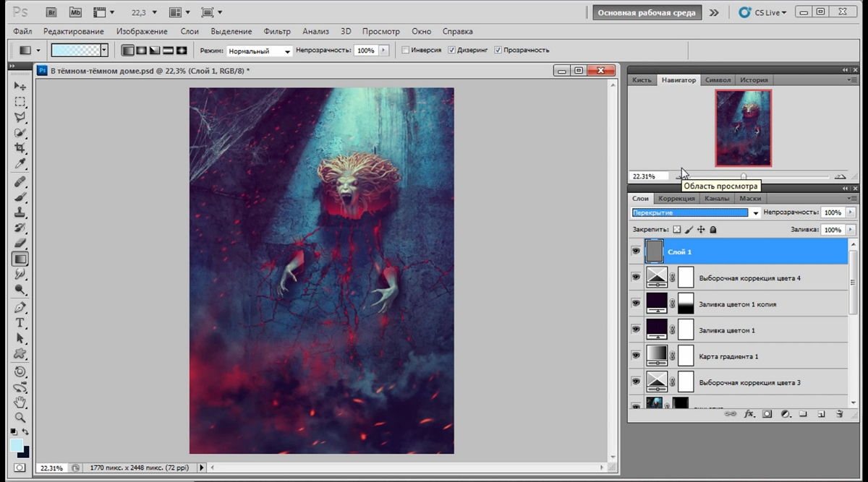Viewport: 868px width, 482px height.
Task: Add a layer style via fx icon
Action: 749,414
